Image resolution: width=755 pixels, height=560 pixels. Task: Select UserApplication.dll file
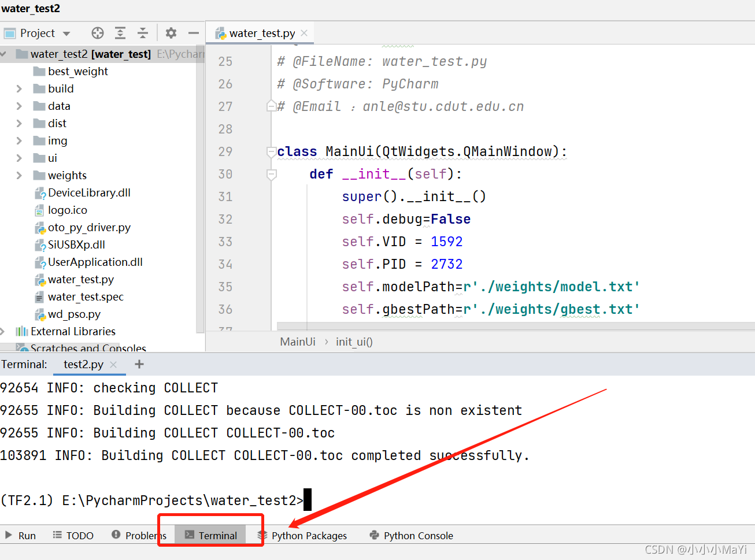95,262
